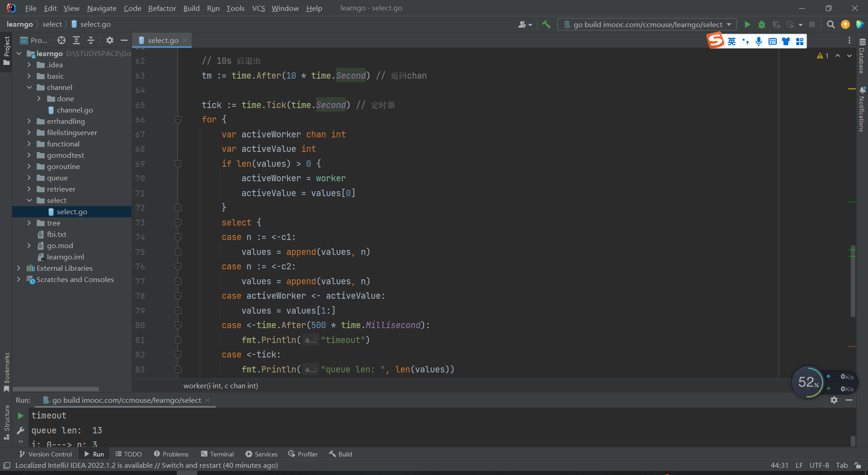The height and width of the screenshot is (475, 868).
Task: Switch to the Terminal tool window tab
Action: point(217,454)
